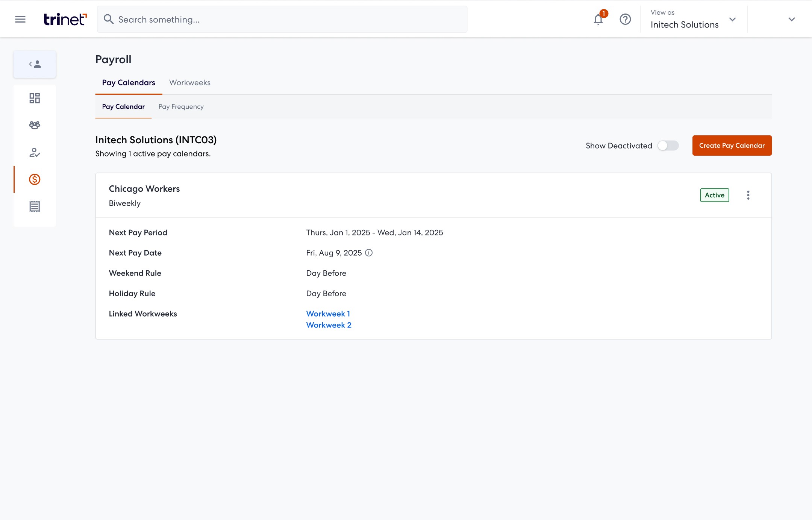This screenshot has height=520, width=812.
Task: Select the Payroll dollar sidebar icon
Action: [35, 179]
